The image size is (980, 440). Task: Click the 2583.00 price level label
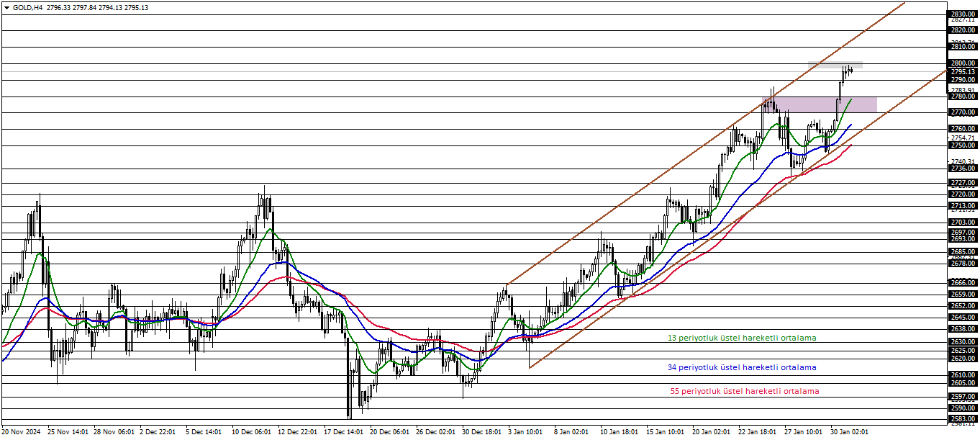click(963, 418)
